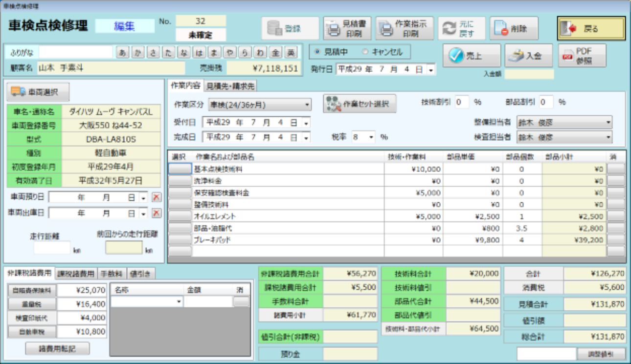Click the 重量税 button
The height and width of the screenshot is (364, 631).
(x=32, y=304)
